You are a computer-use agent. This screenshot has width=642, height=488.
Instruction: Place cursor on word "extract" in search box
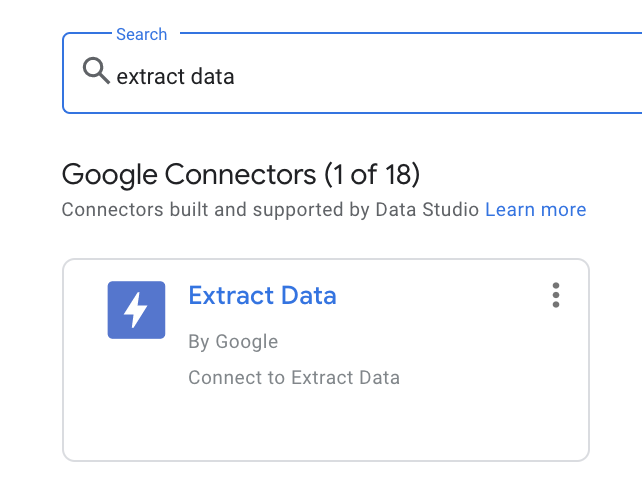[150, 76]
